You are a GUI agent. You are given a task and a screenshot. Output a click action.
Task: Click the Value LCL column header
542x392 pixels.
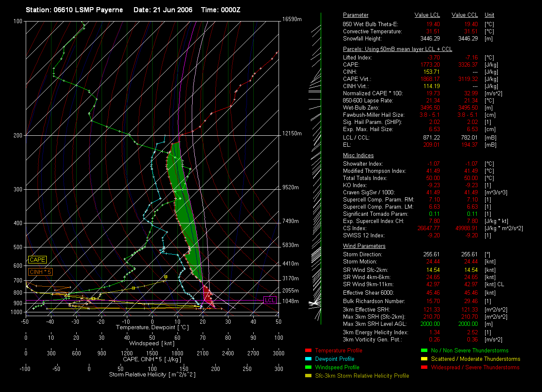pos(427,15)
